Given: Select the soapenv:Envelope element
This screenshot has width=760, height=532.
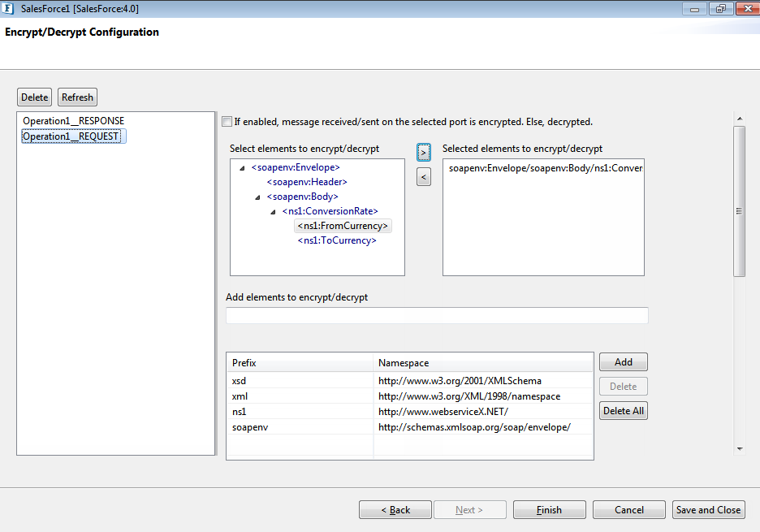Looking at the screenshot, I should click(296, 167).
